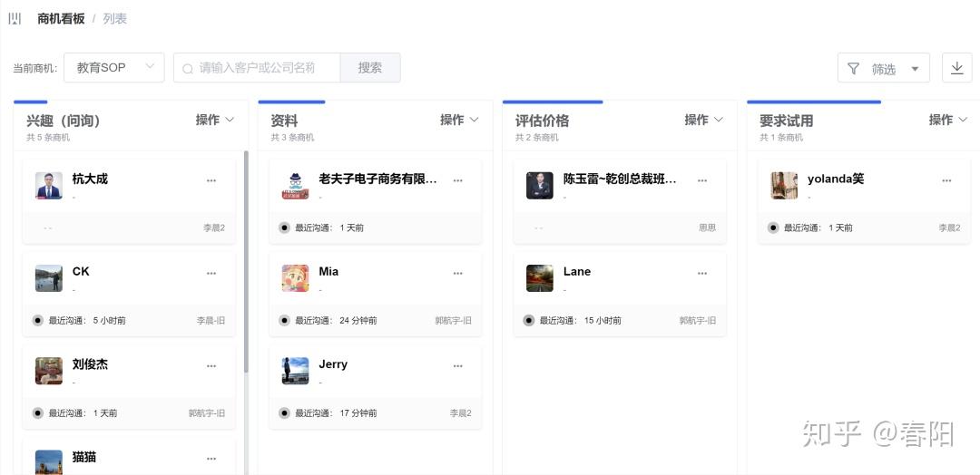Open 操作 menu for 要求试用 column
Screen dimensions: 980x475
947,120
